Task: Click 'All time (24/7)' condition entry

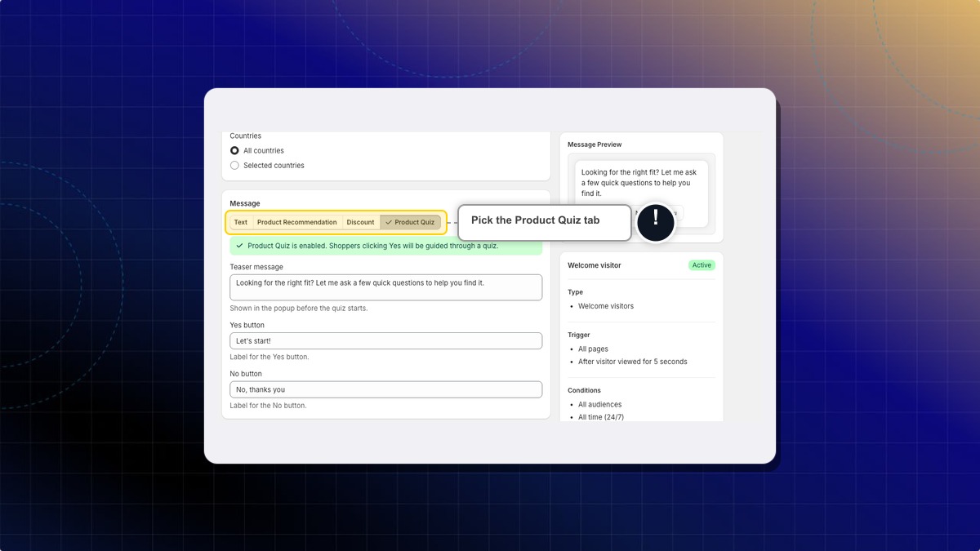Action: (x=601, y=417)
